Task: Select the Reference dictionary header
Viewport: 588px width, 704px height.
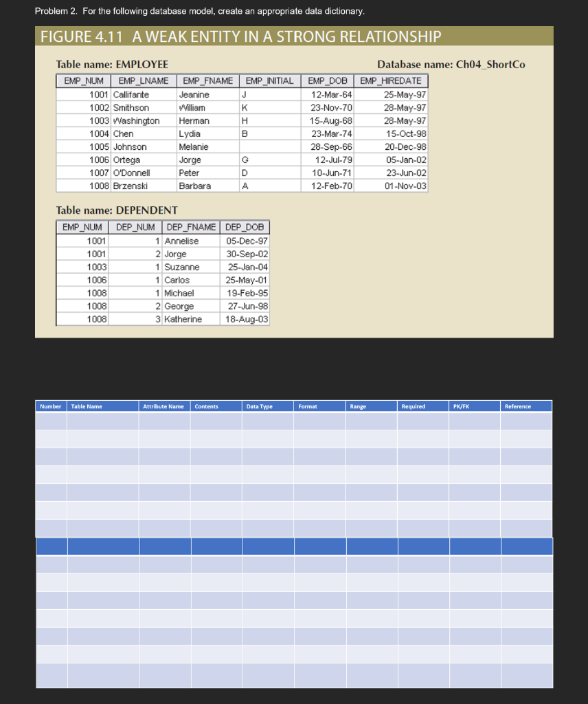Action: click(x=526, y=406)
